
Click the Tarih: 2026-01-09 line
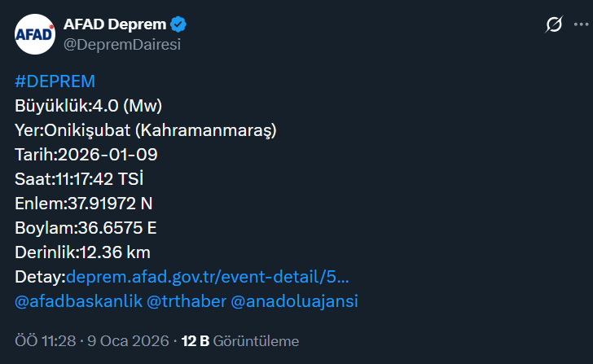86,155
